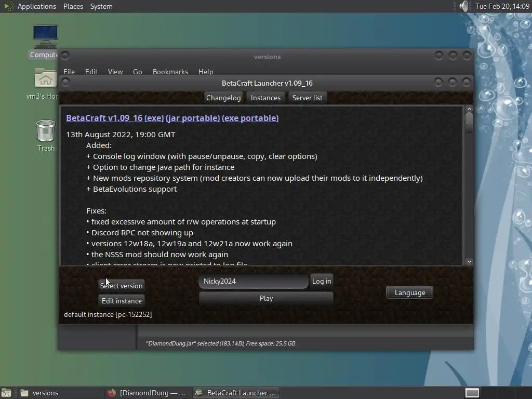Viewport: 532px width, 399px height.
Task: Open Go menu in versions window
Action: (x=137, y=72)
